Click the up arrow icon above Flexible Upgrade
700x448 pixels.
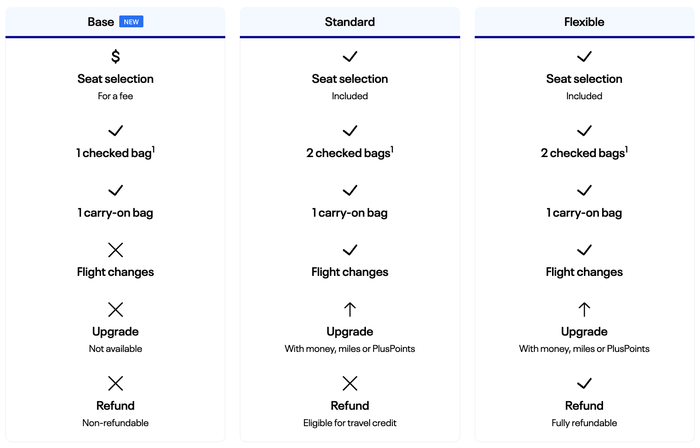click(x=584, y=309)
